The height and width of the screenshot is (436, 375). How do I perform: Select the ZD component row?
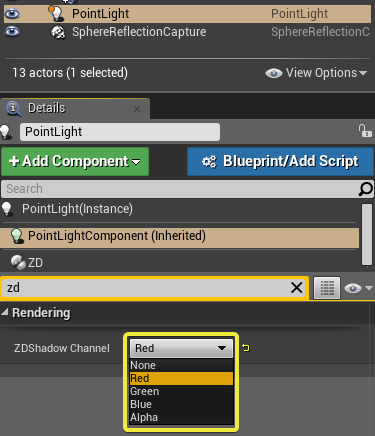[x=180, y=263]
